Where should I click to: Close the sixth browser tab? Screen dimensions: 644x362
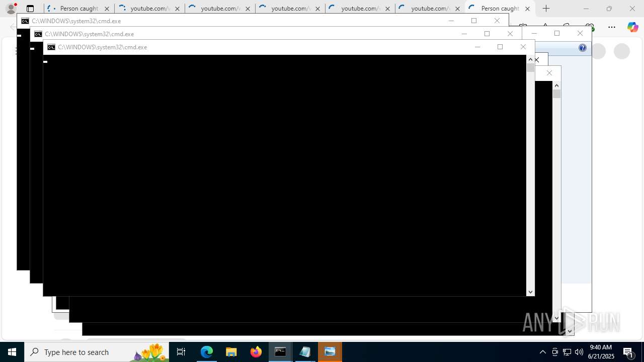click(457, 9)
